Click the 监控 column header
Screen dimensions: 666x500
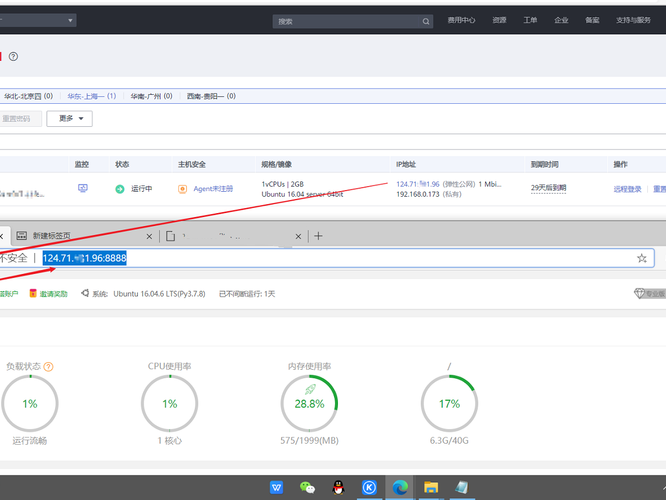(82, 164)
